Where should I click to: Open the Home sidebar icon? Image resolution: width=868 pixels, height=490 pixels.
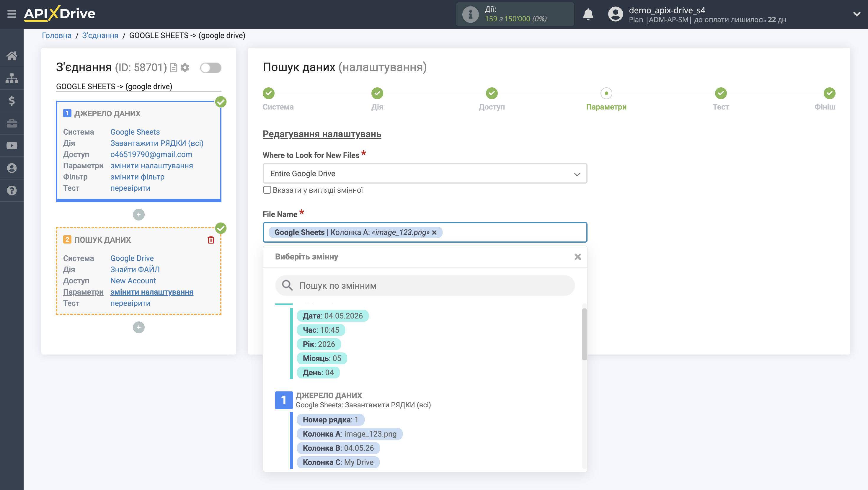point(12,56)
